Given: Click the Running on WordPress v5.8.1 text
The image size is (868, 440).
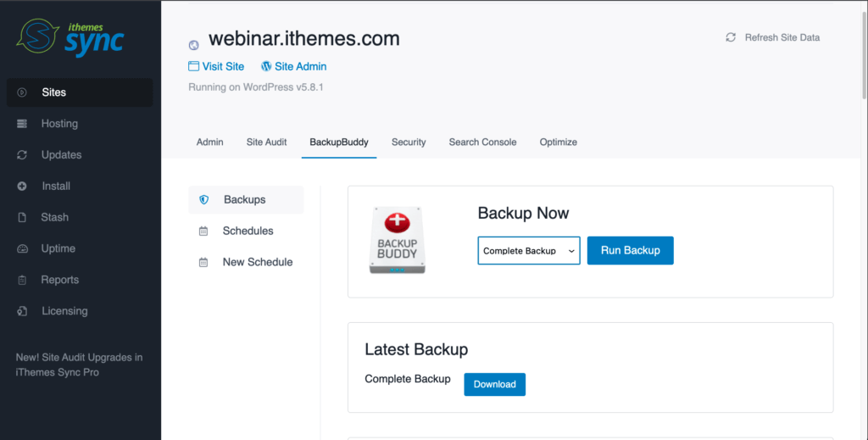Looking at the screenshot, I should pos(256,87).
